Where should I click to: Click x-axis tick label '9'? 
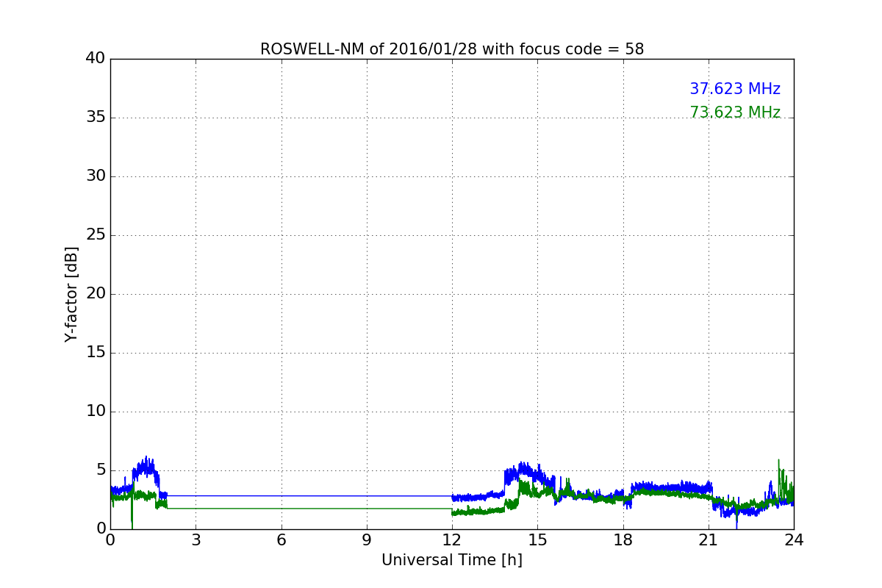[x=367, y=540]
